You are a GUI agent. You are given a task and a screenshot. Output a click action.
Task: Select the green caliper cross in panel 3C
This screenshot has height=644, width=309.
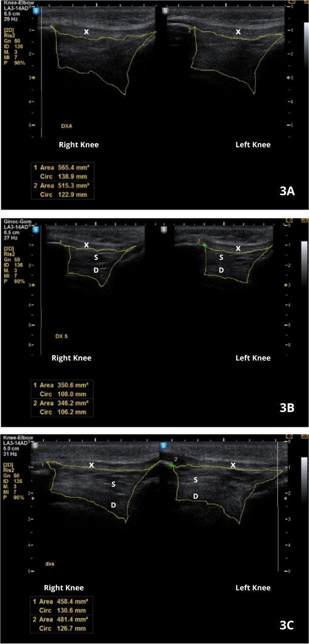(x=172, y=465)
